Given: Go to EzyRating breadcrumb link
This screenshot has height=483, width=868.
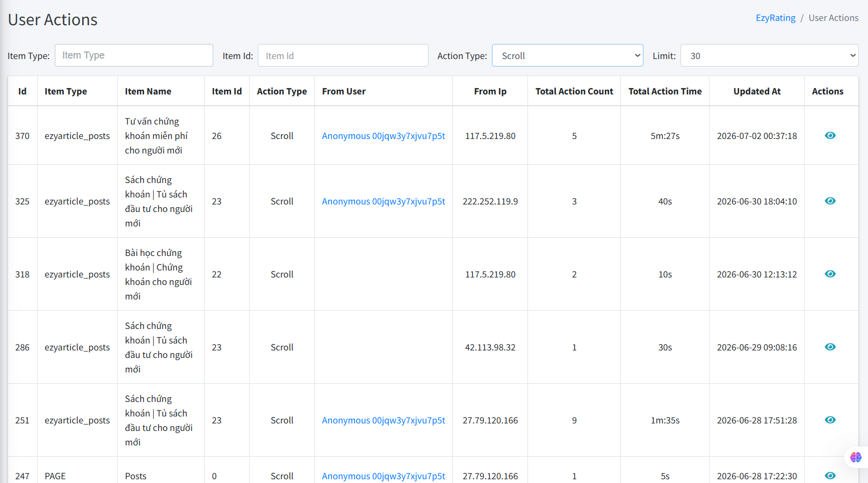Looking at the screenshot, I should click(775, 18).
